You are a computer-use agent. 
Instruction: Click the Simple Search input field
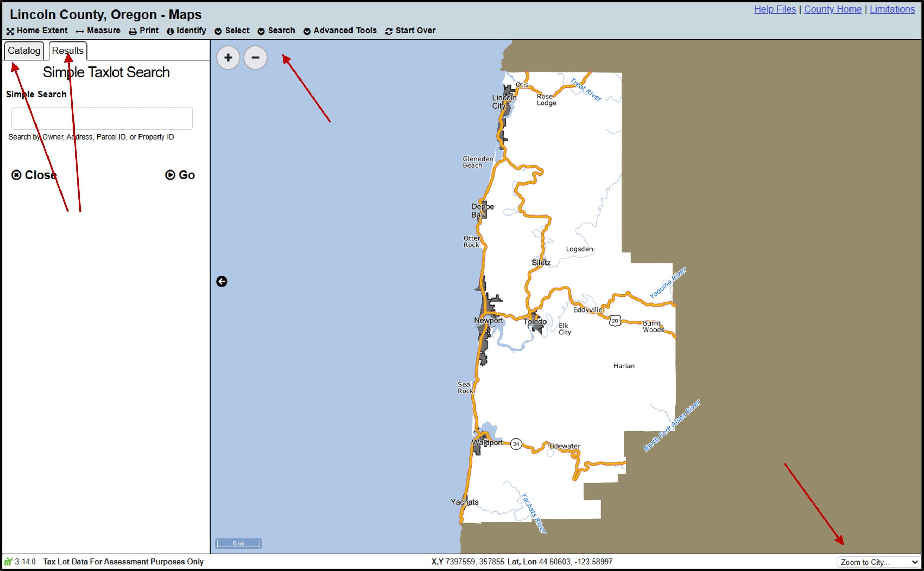coord(102,118)
